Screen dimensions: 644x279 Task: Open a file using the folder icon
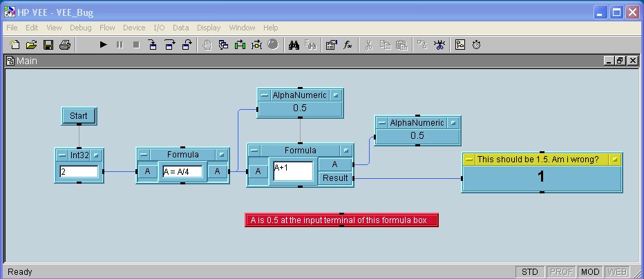pyautogui.click(x=31, y=45)
